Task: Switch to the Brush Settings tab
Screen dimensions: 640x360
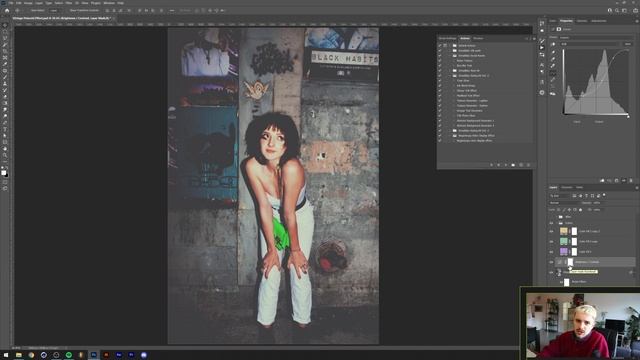Action: click(x=448, y=38)
